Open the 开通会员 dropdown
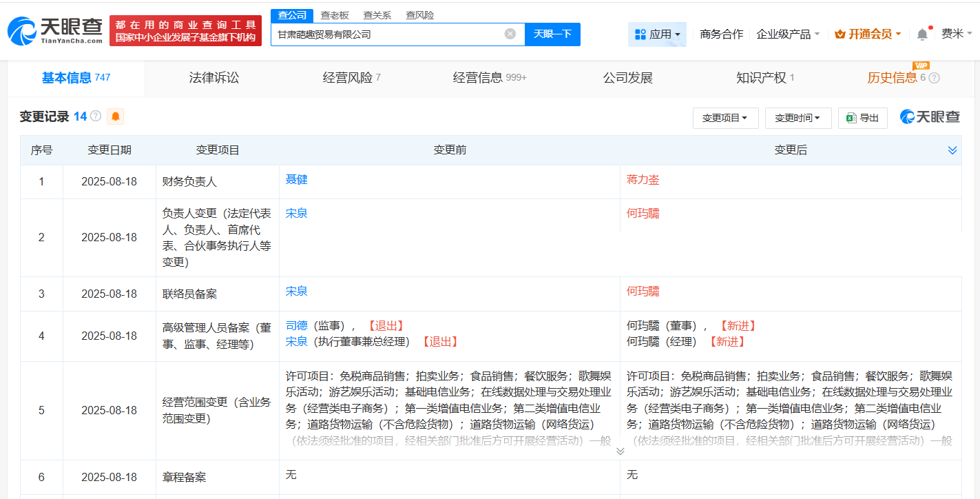 [866, 33]
